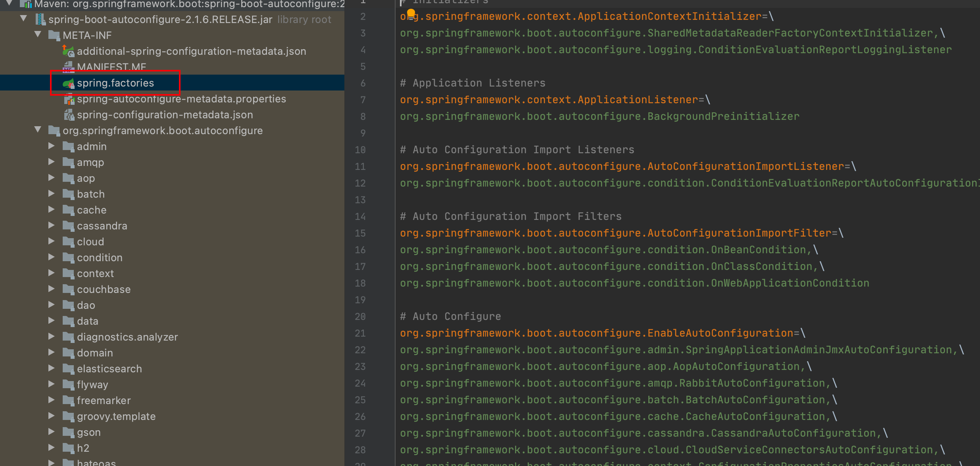
Task: Expand the data package
Action: (x=51, y=320)
